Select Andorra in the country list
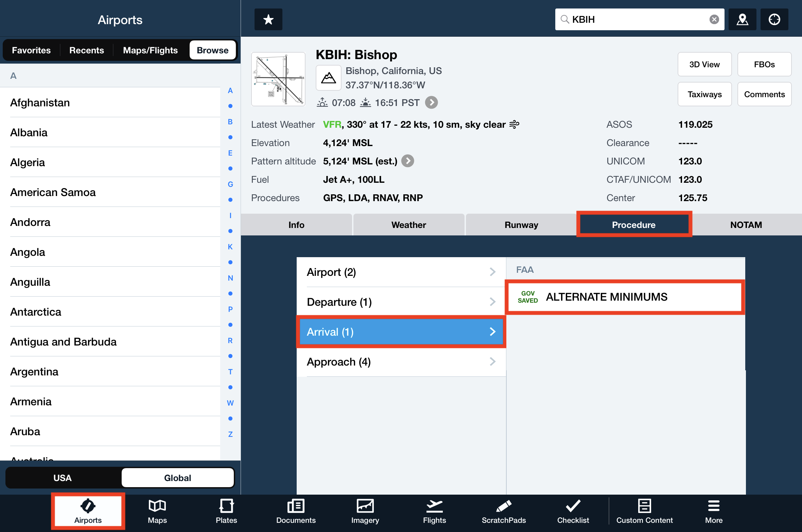 pos(110,222)
